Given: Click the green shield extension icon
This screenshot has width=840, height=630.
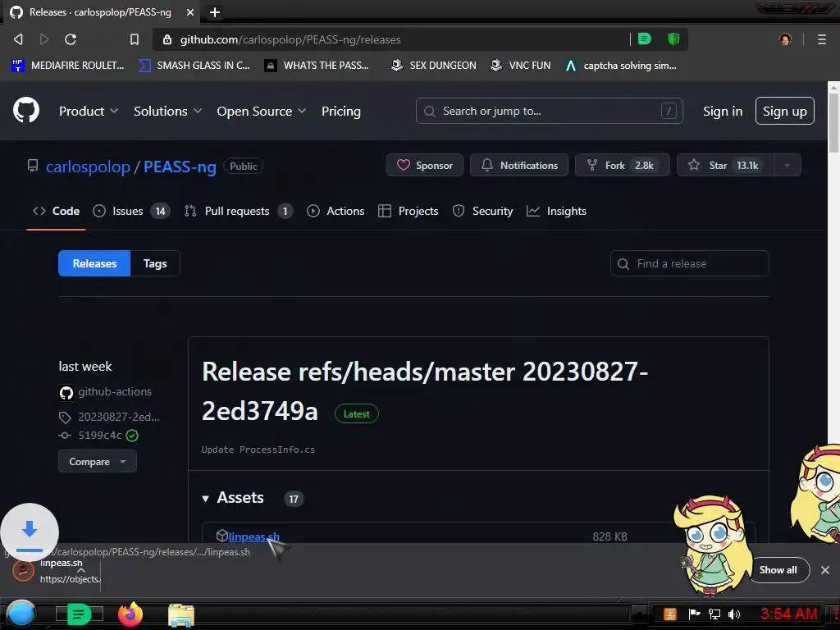Looking at the screenshot, I should [x=673, y=39].
